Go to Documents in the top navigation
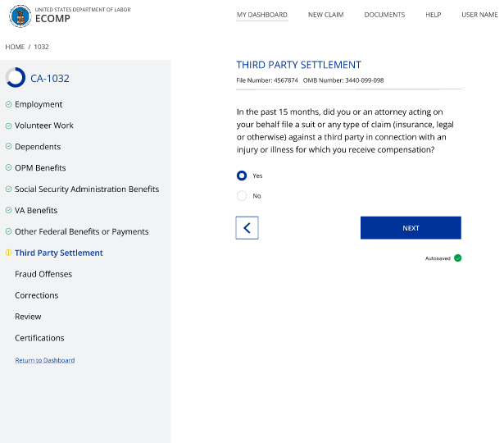Screen dimensions: 504x443 pos(384,15)
